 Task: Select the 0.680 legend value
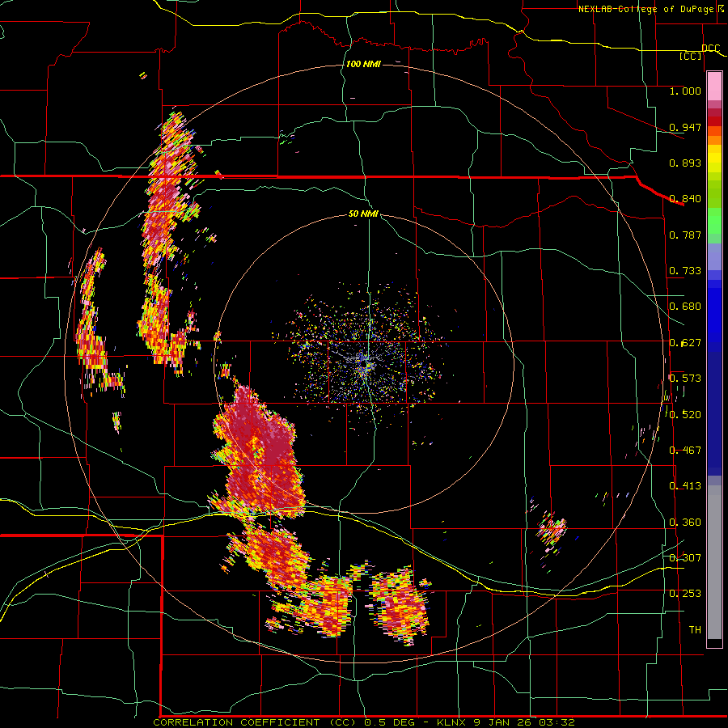[x=685, y=307]
